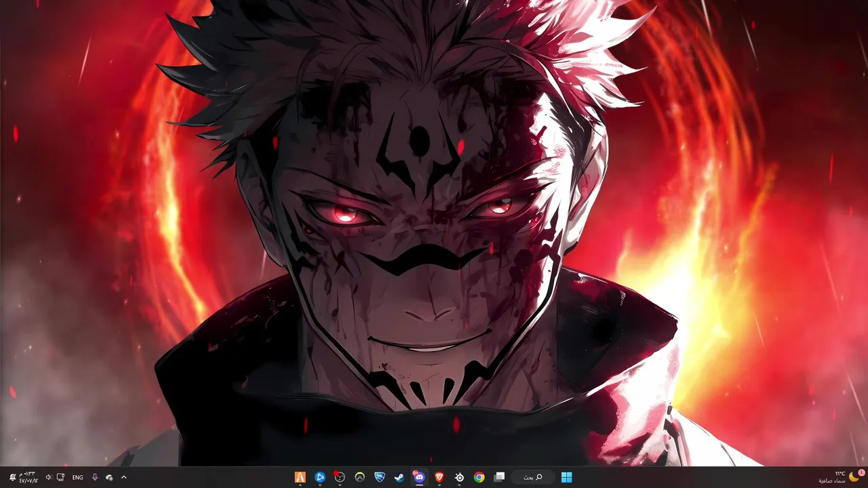This screenshot has height=488, width=868.
Task: Launch Google Chrome from the taskbar
Action: 479,477
